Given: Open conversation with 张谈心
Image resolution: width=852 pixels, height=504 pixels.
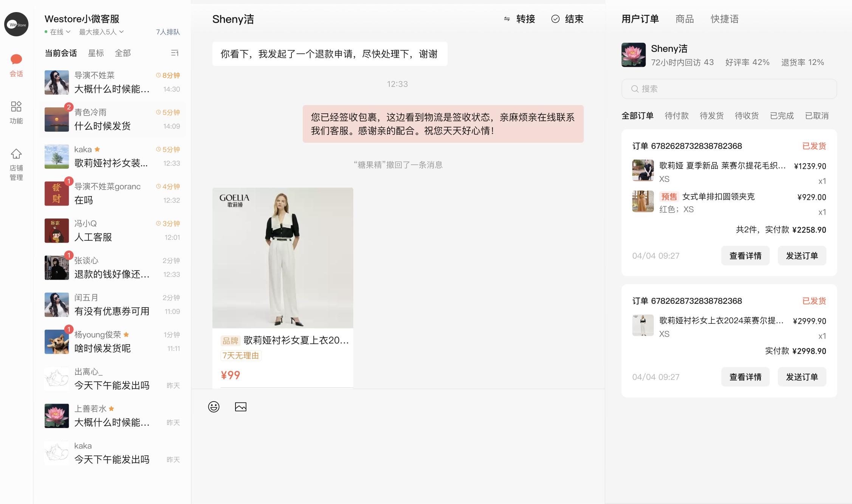Looking at the screenshot, I should (x=112, y=267).
